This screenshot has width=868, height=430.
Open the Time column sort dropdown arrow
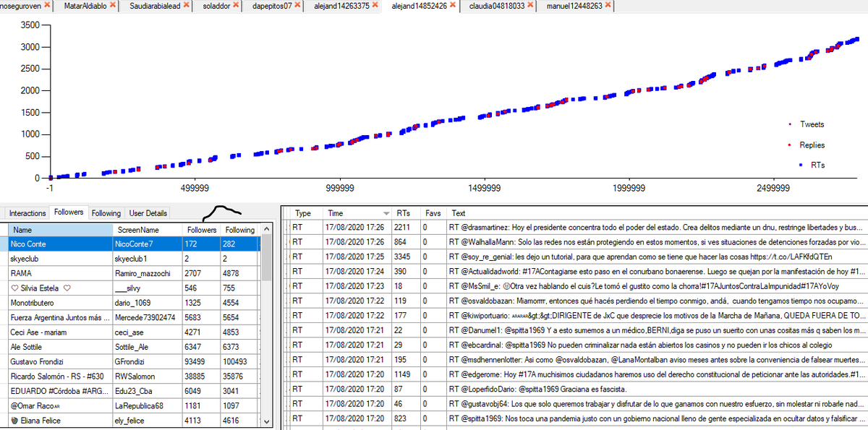(x=386, y=214)
